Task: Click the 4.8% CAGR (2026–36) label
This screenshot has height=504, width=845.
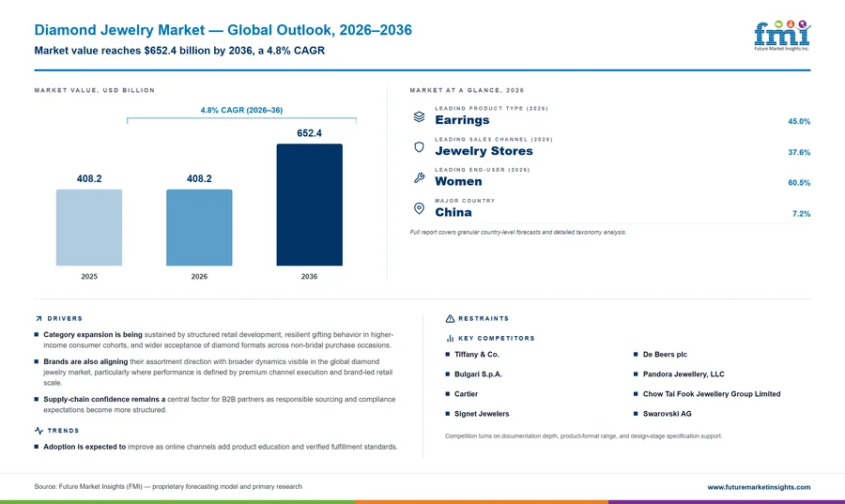Action: click(241, 110)
